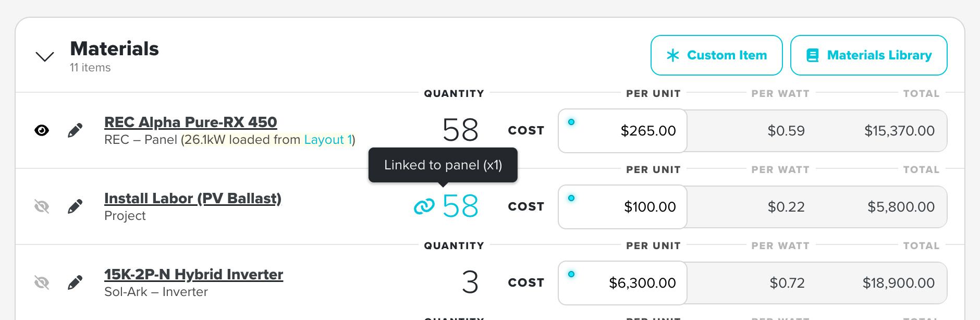Screen dimensions: 980x320
Task: Open the Materials Library
Action: click(x=868, y=55)
